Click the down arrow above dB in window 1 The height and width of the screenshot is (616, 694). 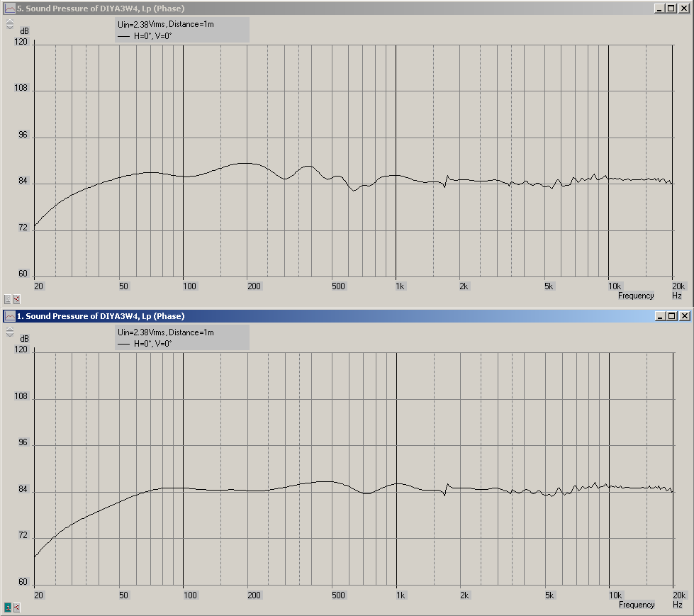coord(10,335)
